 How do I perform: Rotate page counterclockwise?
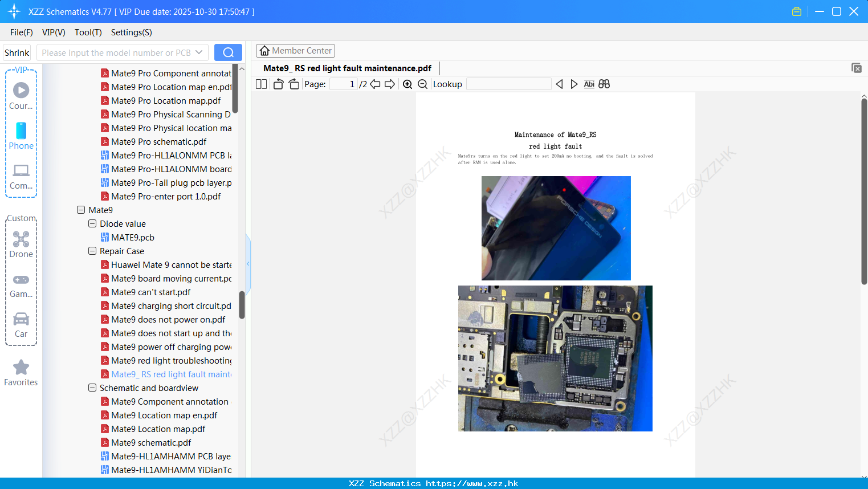278,84
